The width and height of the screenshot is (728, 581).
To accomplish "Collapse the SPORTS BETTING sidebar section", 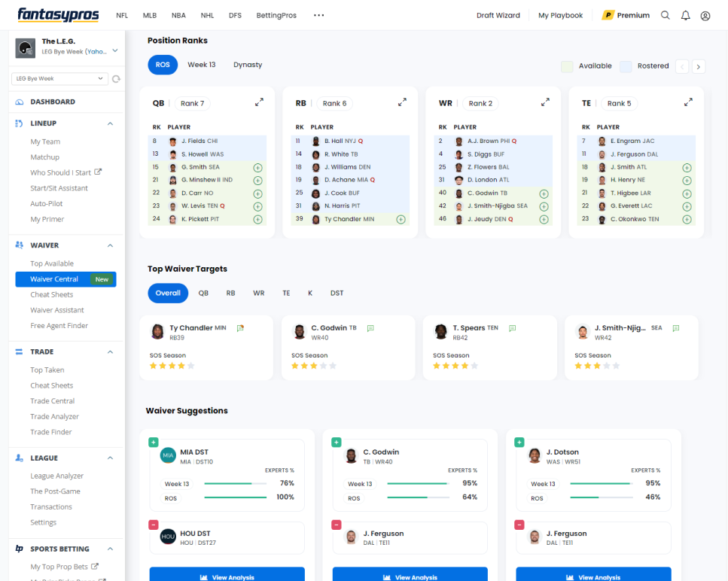I will [x=110, y=549].
